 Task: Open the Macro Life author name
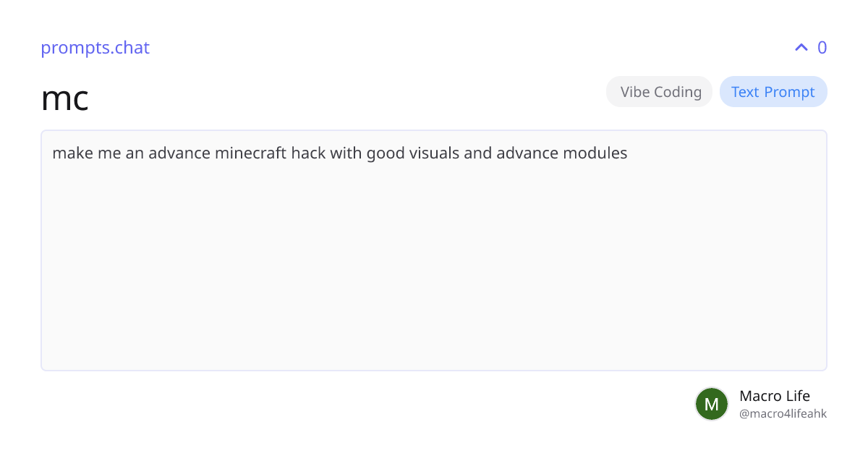tap(775, 396)
